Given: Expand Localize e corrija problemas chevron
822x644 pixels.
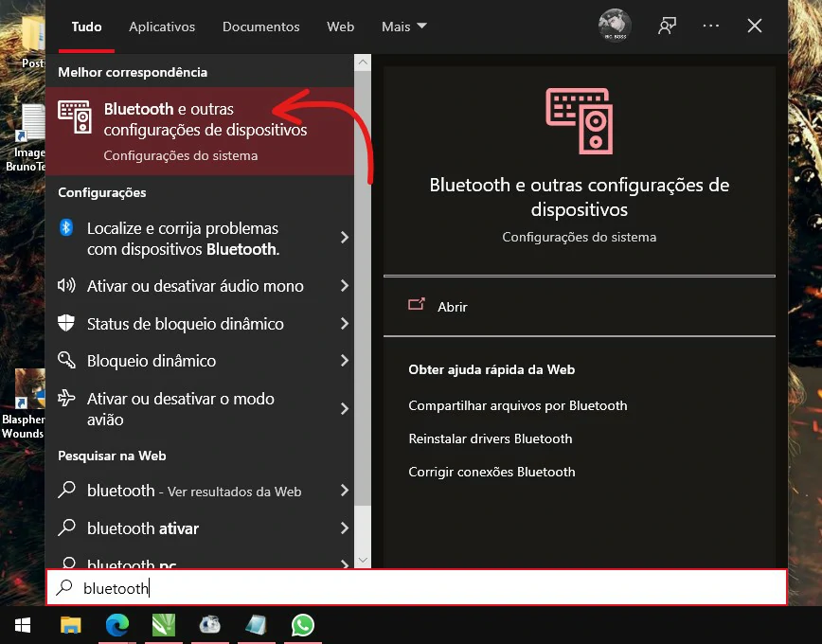Looking at the screenshot, I should click(344, 238).
